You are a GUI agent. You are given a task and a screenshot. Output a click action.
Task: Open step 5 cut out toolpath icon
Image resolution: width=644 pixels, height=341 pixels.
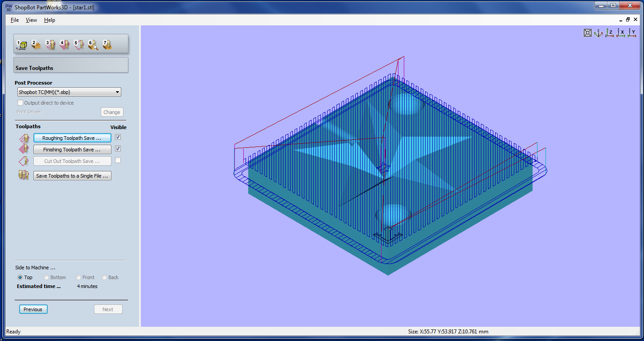tap(79, 45)
